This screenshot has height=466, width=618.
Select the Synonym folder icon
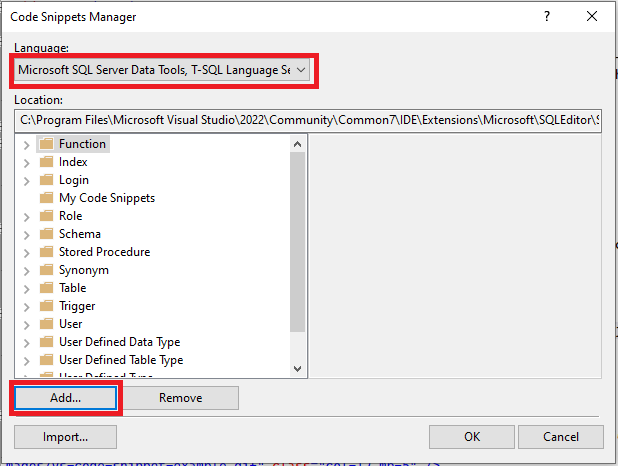(x=47, y=270)
